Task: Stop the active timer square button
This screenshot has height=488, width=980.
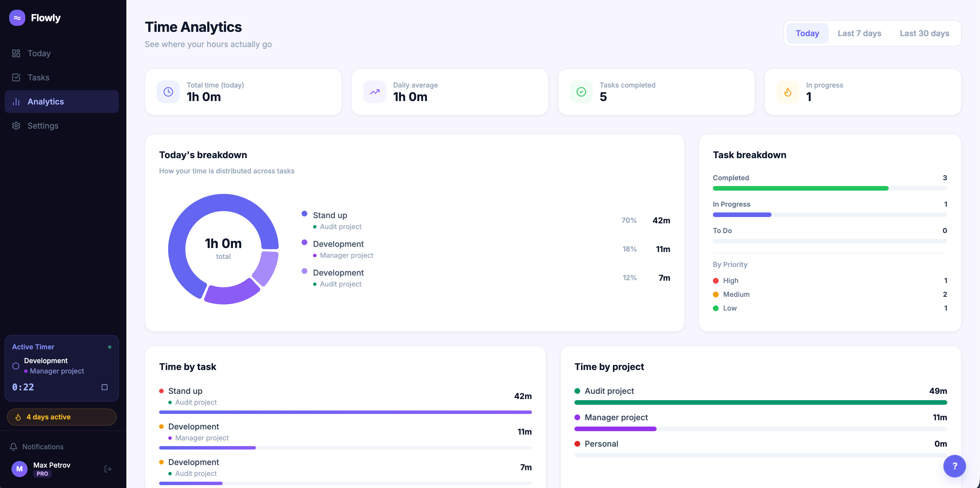Action: point(104,387)
